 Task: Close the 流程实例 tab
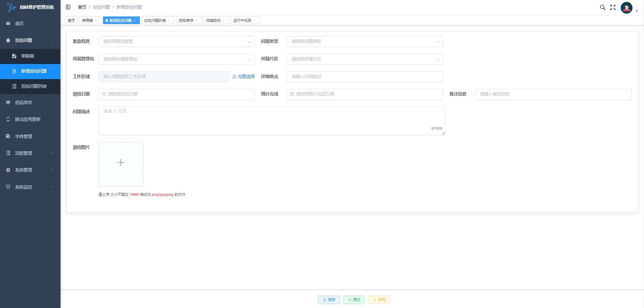(x=224, y=21)
